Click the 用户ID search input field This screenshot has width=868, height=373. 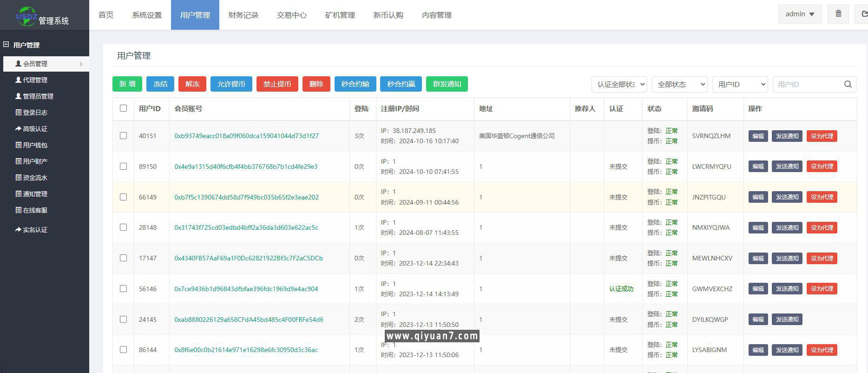pyautogui.click(x=808, y=84)
